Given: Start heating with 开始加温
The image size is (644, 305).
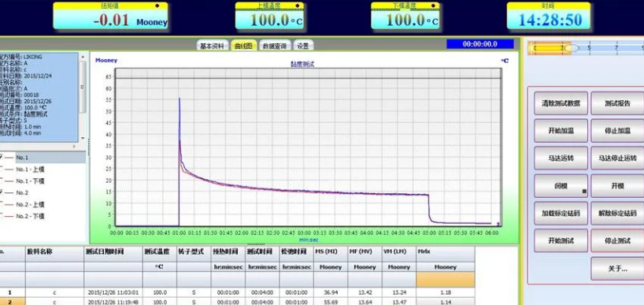Looking at the screenshot, I should 561,131.
